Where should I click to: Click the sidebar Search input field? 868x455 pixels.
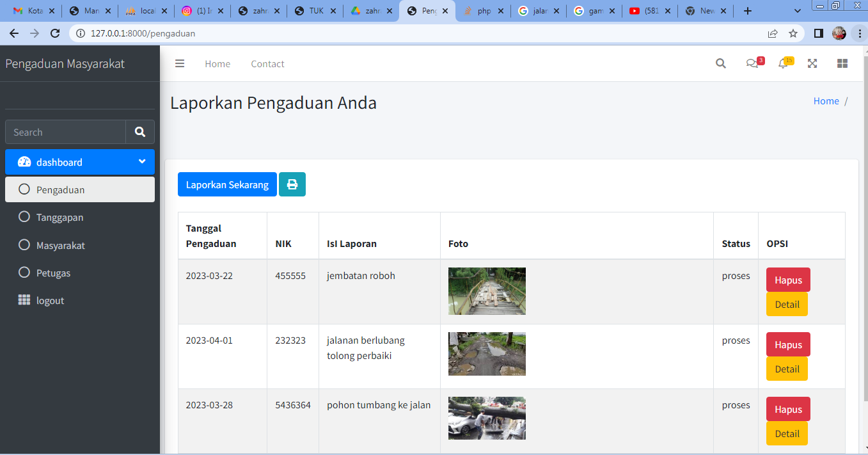[x=65, y=132]
